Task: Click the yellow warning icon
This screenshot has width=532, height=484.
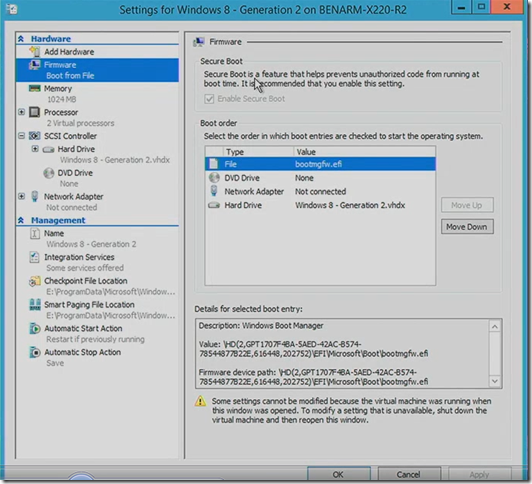Action: [x=200, y=401]
